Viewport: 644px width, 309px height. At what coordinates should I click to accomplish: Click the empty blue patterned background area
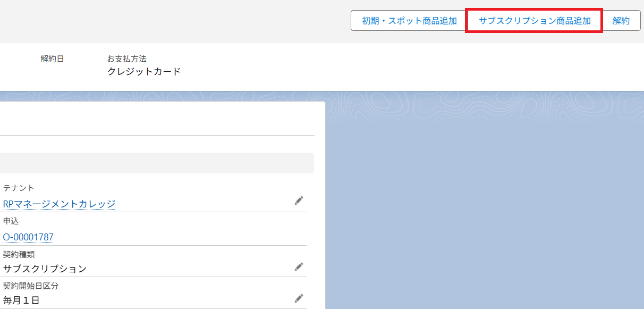pos(478,213)
